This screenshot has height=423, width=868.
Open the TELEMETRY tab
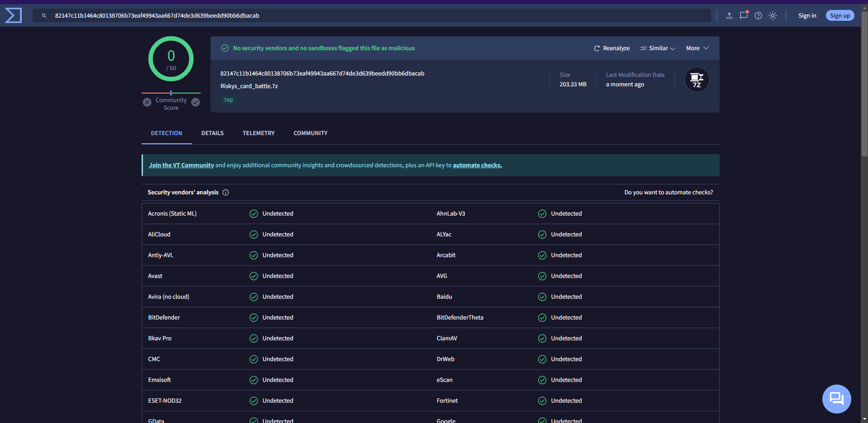[x=259, y=133]
